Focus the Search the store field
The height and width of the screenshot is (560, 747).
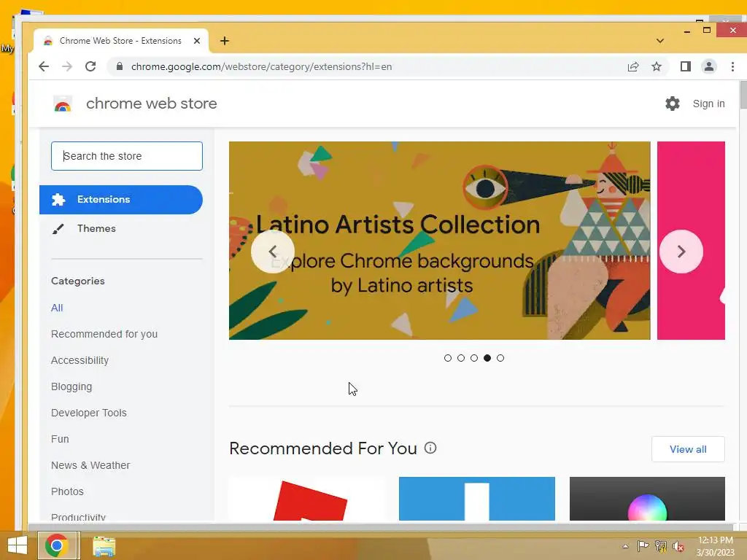(x=127, y=156)
